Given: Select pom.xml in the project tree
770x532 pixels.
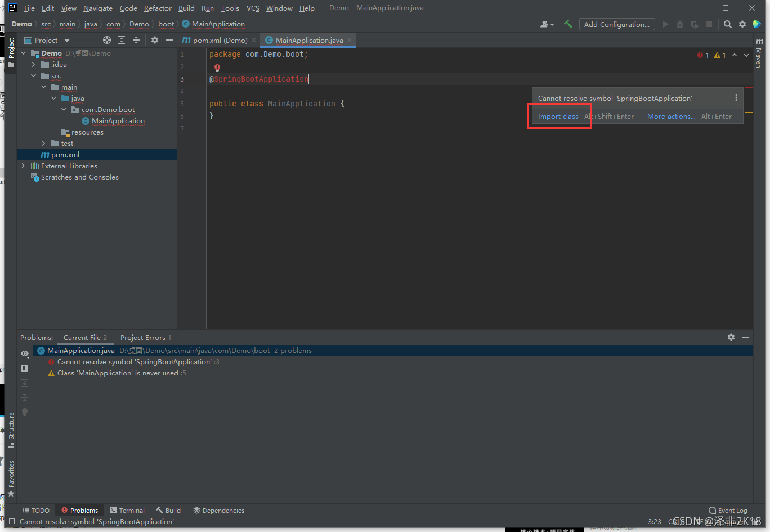Looking at the screenshot, I should click(x=60, y=155).
